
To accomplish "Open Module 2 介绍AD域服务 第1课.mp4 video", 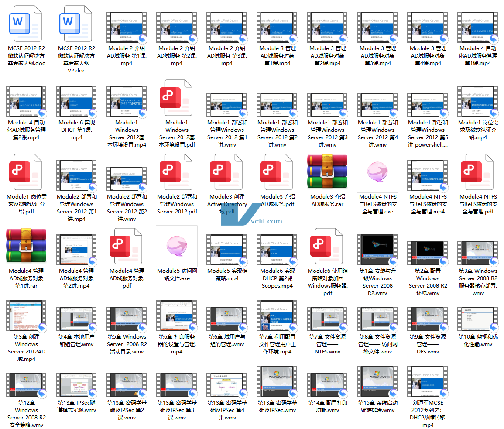I will click(127, 27).
